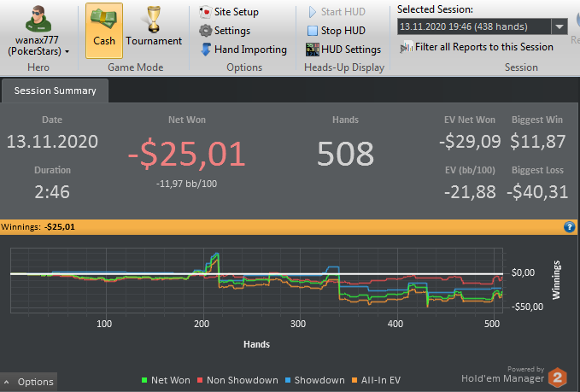Click the EV (bb/100) value -21,88
The width and height of the screenshot is (580, 392).
point(470,192)
